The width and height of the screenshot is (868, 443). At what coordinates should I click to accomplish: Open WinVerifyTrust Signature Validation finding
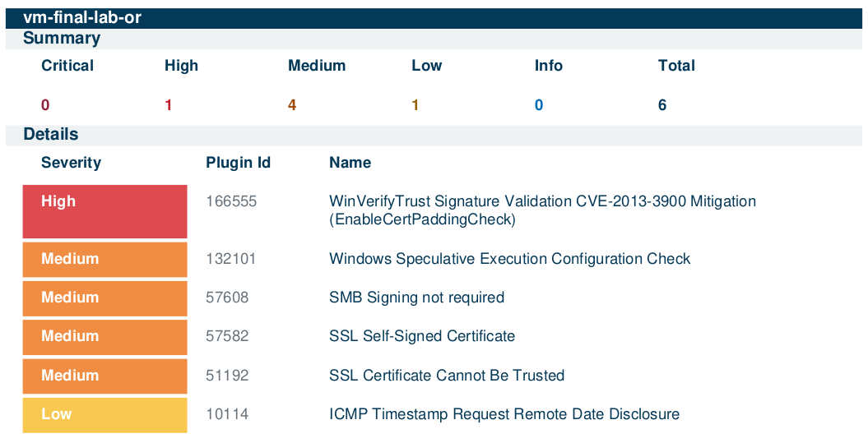542,210
